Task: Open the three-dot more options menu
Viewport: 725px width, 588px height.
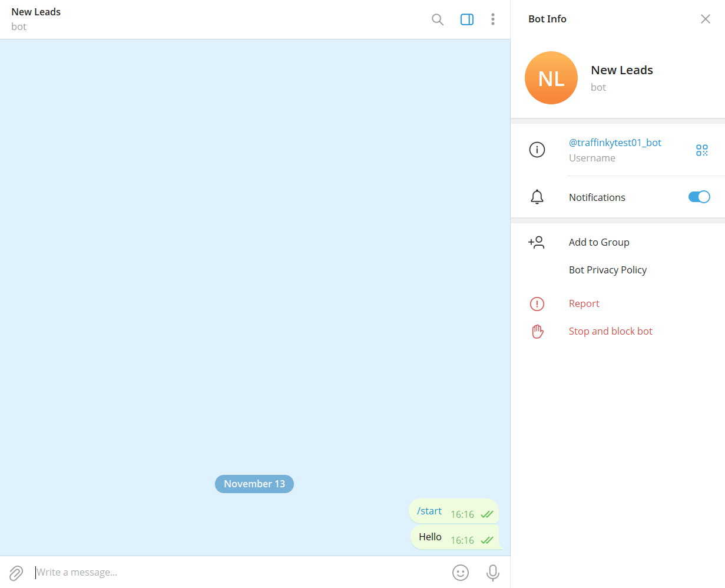Action: click(493, 19)
